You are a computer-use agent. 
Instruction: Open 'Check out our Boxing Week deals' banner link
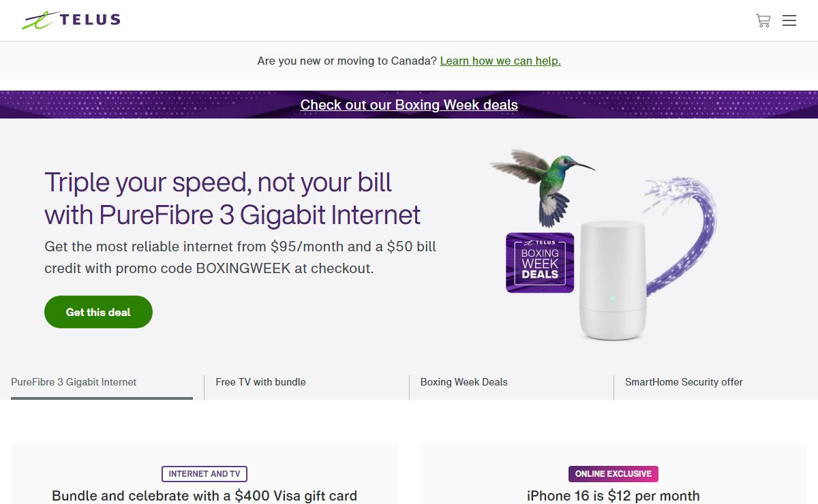[409, 105]
